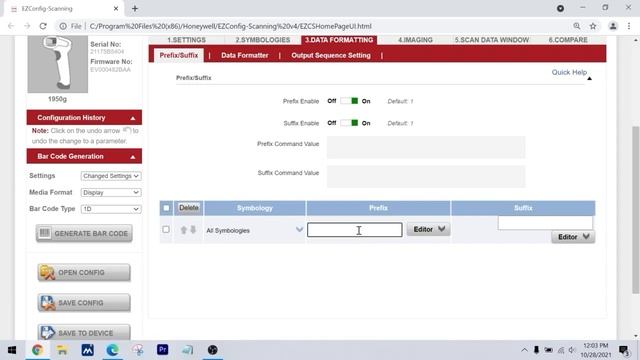Toggle the Prefix Enable switch
This screenshot has width=640, height=360.
349,101
